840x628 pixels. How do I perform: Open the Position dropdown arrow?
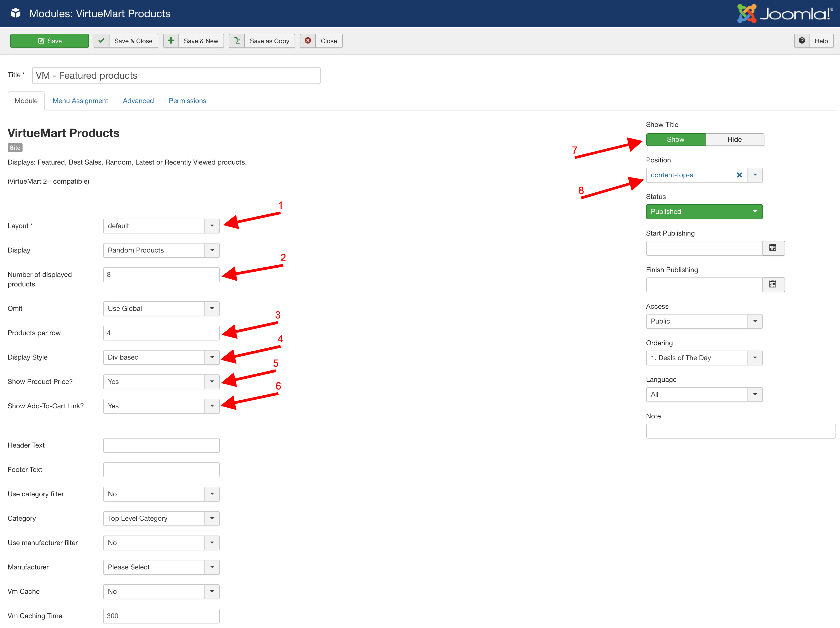coord(755,175)
